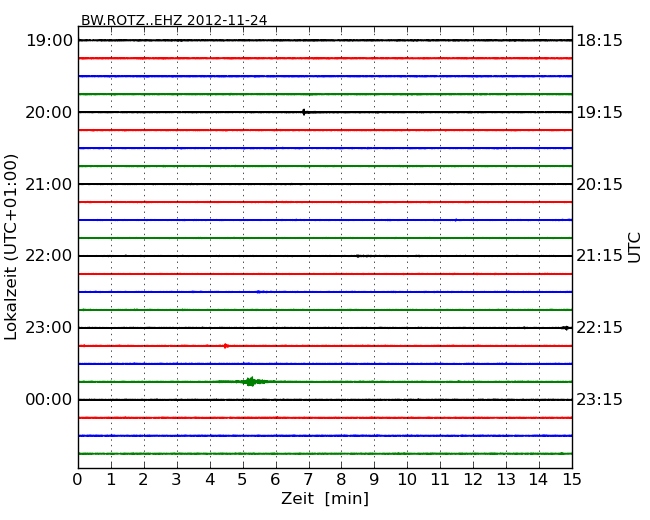Image resolution: width=650 pixels, height=520 pixels.
Task: Click the 19:15 UTC label
Action: pyautogui.click(x=599, y=112)
